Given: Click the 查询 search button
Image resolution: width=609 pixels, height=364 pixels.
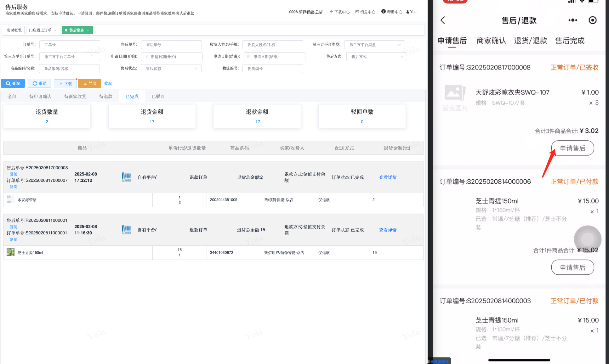Looking at the screenshot, I should pyautogui.click(x=13, y=83).
